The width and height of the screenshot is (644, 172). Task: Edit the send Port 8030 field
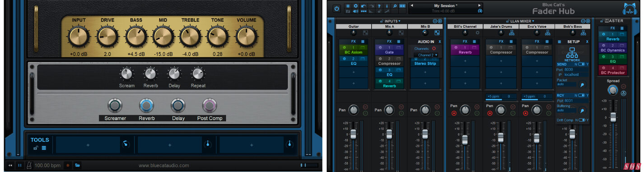pyautogui.click(x=576, y=69)
